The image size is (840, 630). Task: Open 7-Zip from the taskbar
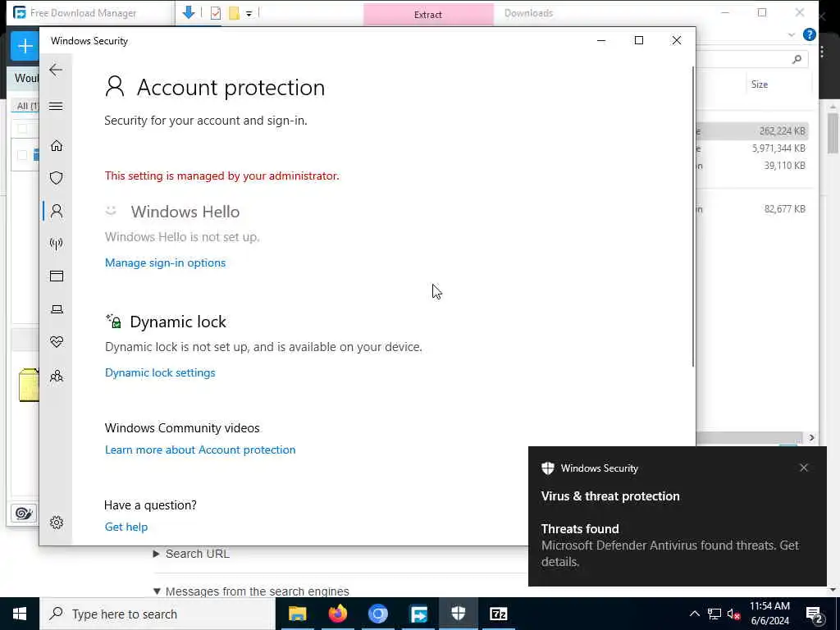pos(498,614)
